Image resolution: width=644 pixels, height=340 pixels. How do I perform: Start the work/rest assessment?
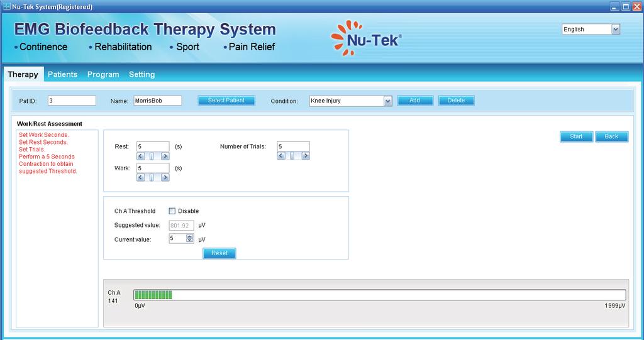[576, 137]
